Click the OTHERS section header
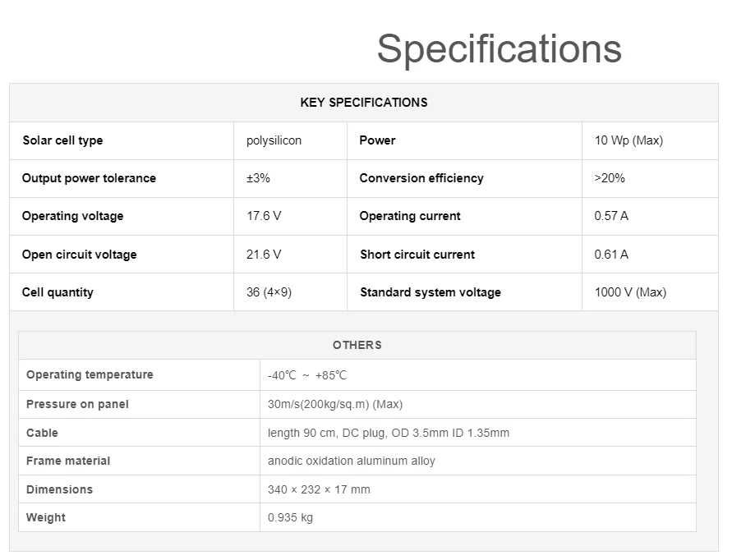 [357, 345]
